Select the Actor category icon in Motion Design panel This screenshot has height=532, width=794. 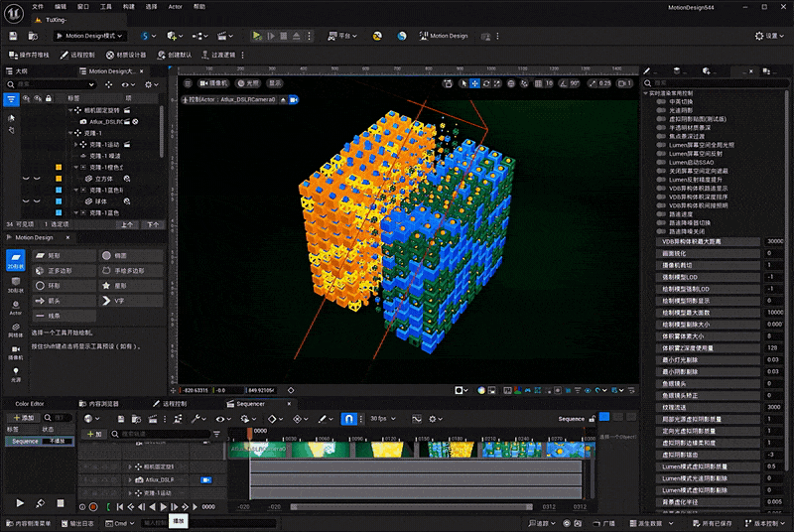click(x=16, y=308)
